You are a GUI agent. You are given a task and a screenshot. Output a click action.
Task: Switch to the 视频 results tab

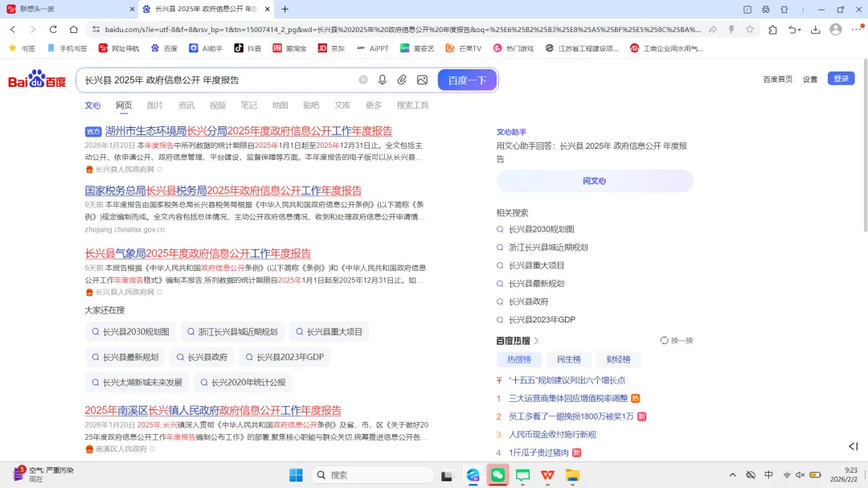pyautogui.click(x=218, y=105)
